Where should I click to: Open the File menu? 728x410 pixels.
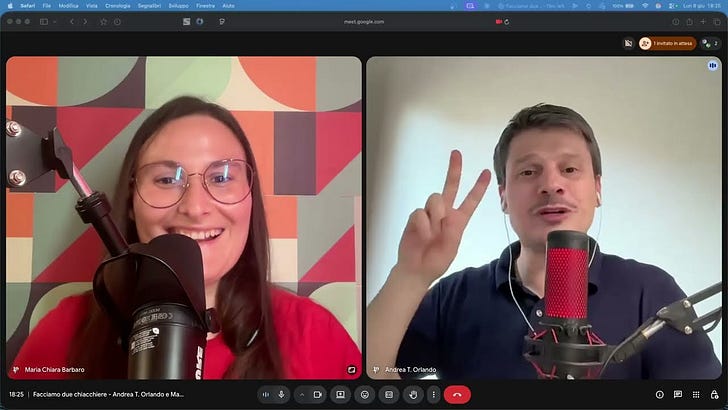point(47,6)
